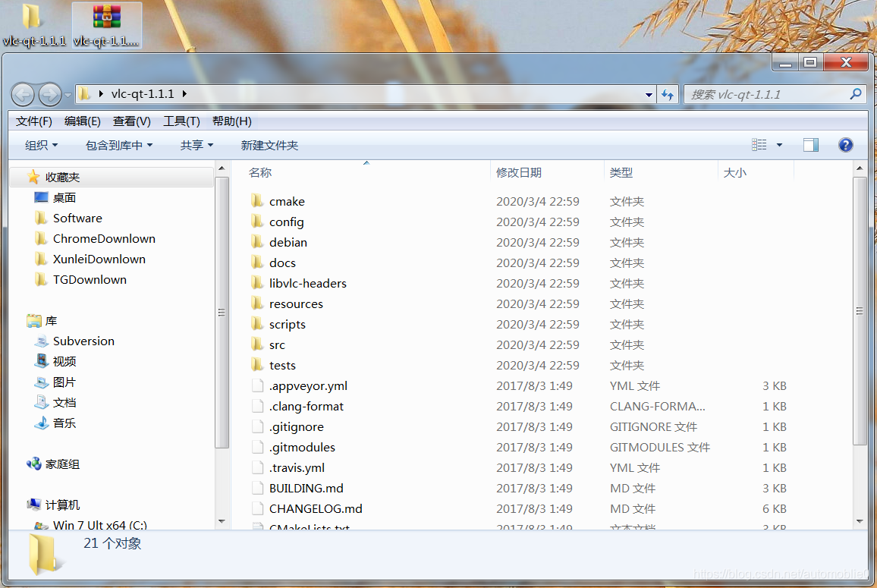Select 桌面 in the navigation pane

[64, 197]
